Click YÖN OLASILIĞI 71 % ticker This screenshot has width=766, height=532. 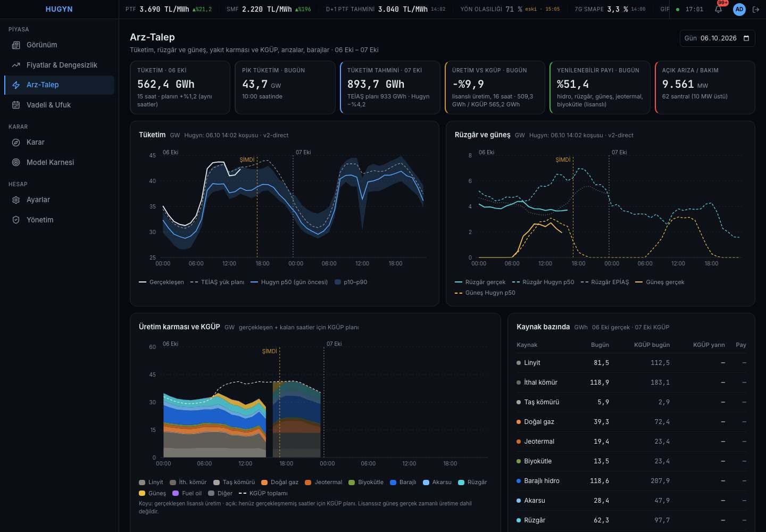click(x=510, y=9)
